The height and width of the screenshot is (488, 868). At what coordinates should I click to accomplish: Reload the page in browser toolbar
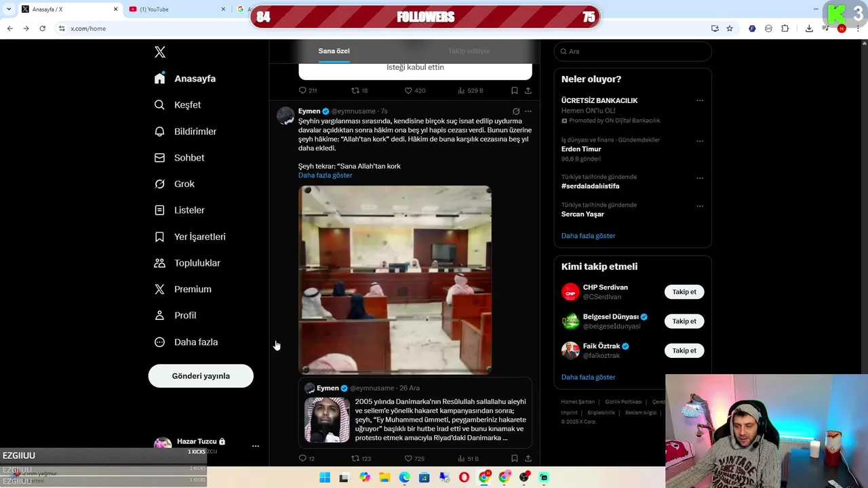point(42,28)
